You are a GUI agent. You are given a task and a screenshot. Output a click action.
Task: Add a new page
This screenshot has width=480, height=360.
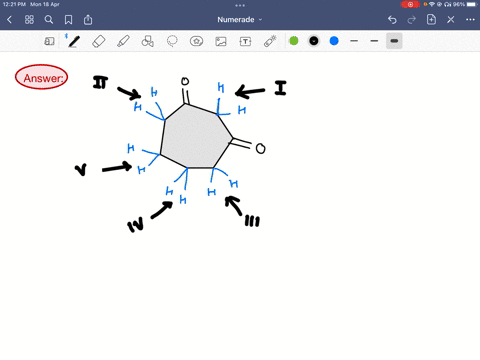(431, 20)
